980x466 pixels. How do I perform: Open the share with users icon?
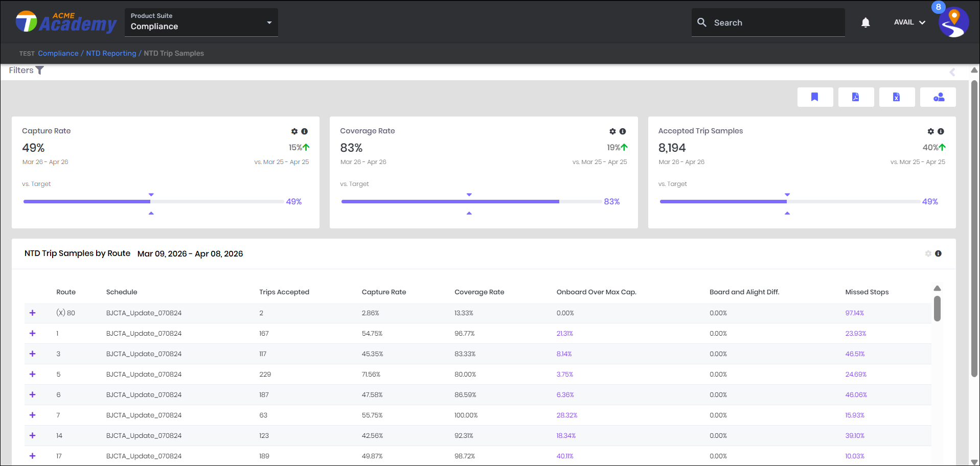point(938,97)
